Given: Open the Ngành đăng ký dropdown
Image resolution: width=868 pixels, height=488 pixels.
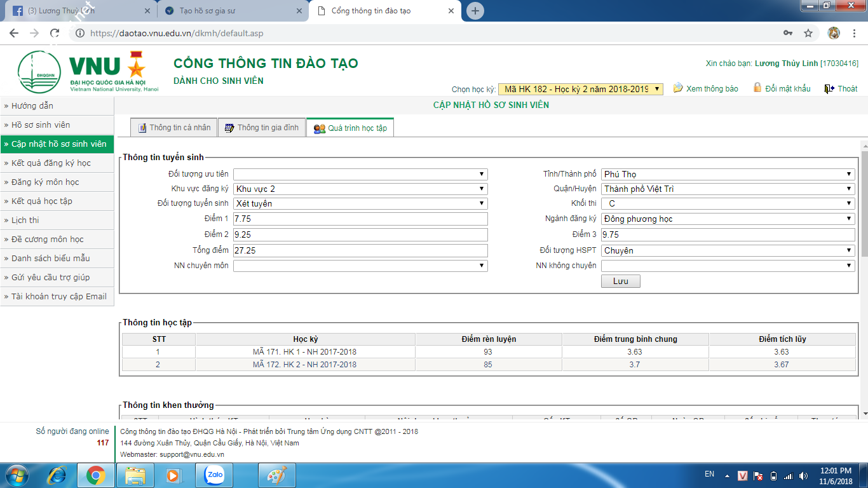Looking at the screenshot, I should tap(728, 219).
